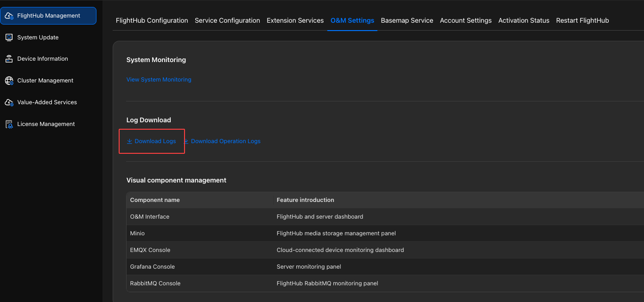Switch to FlightHub Configuration tab
This screenshot has height=302, width=644.
click(x=152, y=20)
